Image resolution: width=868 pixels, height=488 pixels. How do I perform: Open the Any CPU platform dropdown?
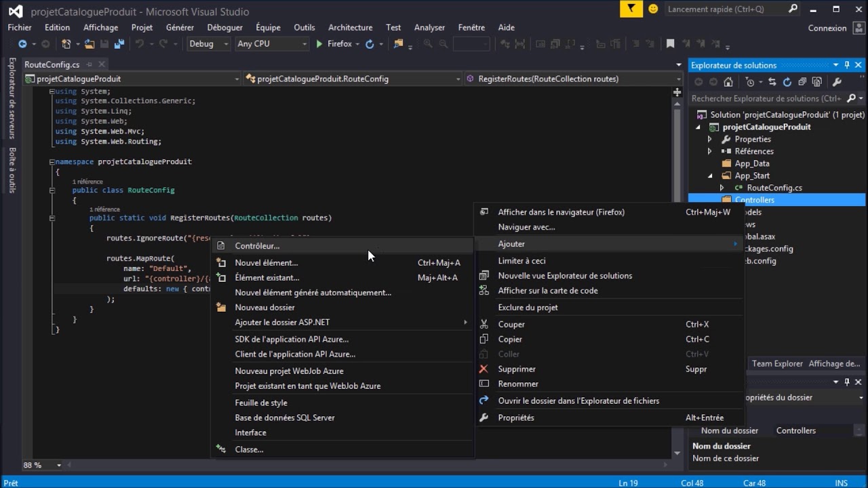[273, 44]
